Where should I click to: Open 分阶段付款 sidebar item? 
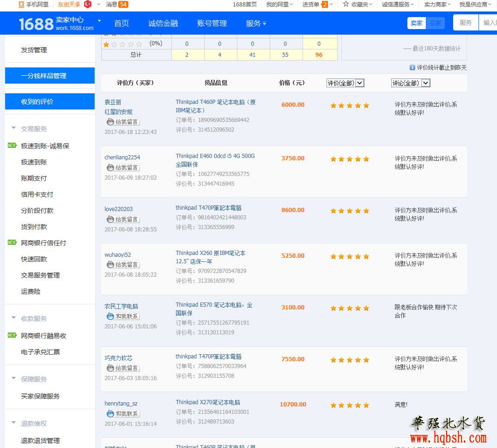[x=37, y=211]
